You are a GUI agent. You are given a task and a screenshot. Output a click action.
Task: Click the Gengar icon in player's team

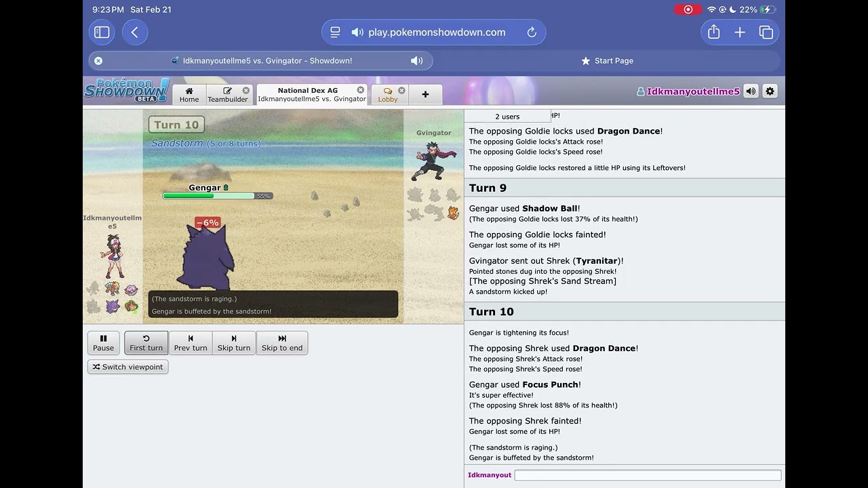[x=113, y=306]
